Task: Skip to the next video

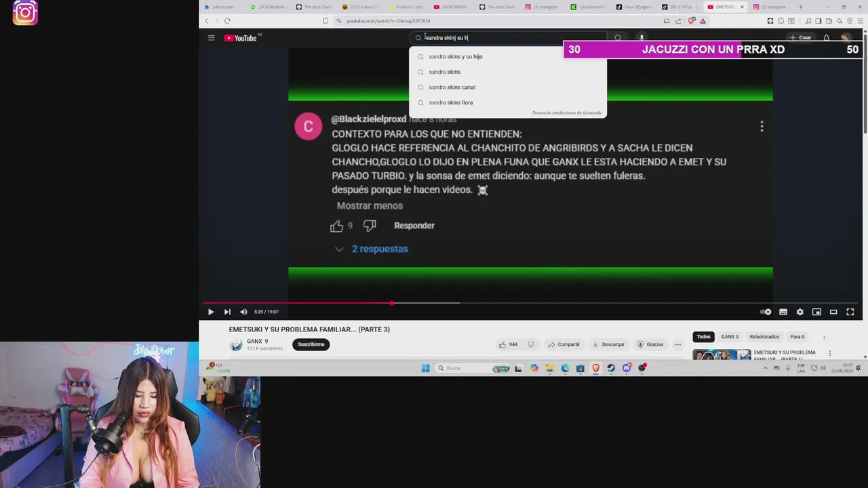Action: [227, 312]
